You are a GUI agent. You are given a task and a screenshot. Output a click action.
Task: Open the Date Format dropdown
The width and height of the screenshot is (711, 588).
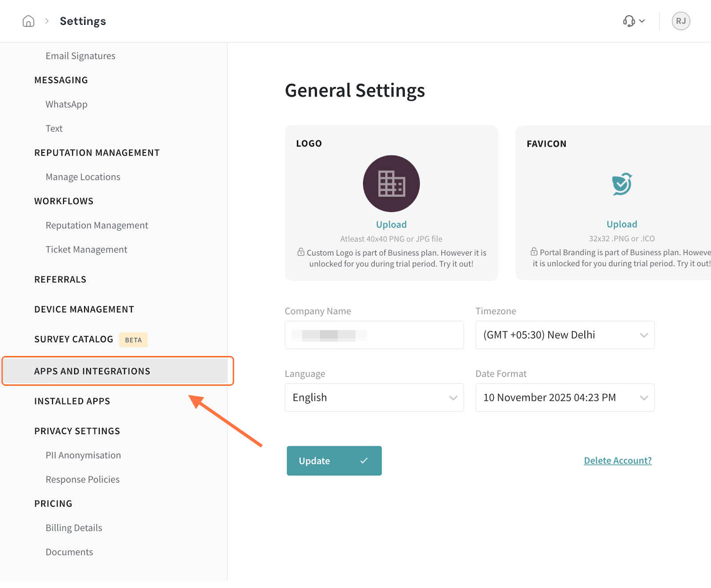[564, 397]
